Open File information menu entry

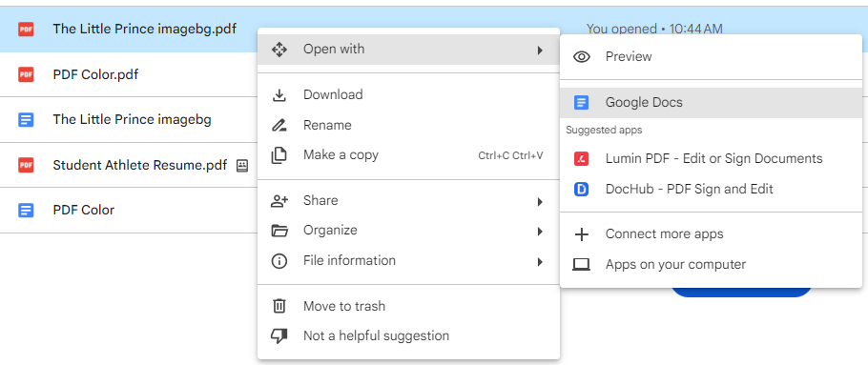pyautogui.click(x=408, y=261)
